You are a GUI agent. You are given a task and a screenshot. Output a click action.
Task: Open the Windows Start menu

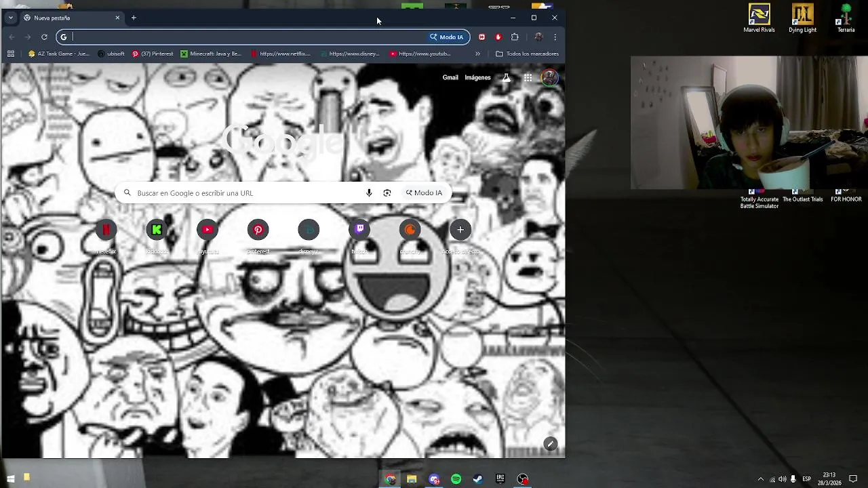pos(11,479)
